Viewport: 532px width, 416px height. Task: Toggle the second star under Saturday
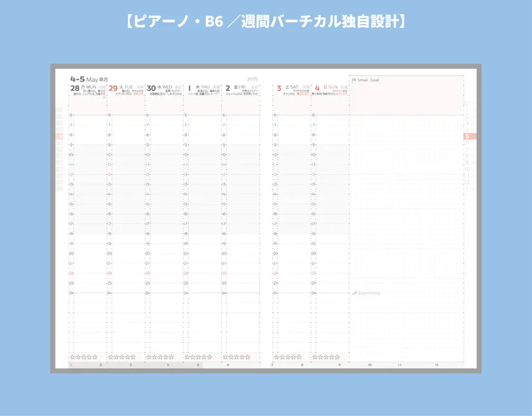pyautogui.click(x=282, y=356)
